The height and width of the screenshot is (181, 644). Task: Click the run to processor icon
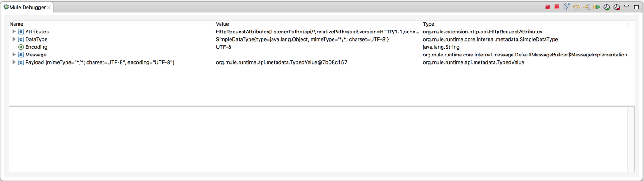click(x=587, y=7)
